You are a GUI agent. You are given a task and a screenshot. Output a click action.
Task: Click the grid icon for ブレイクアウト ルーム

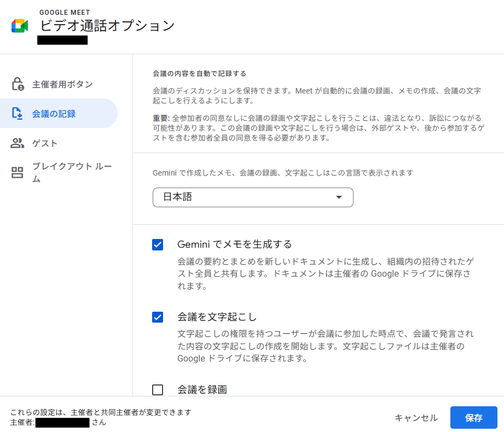(x=18, y=173)
